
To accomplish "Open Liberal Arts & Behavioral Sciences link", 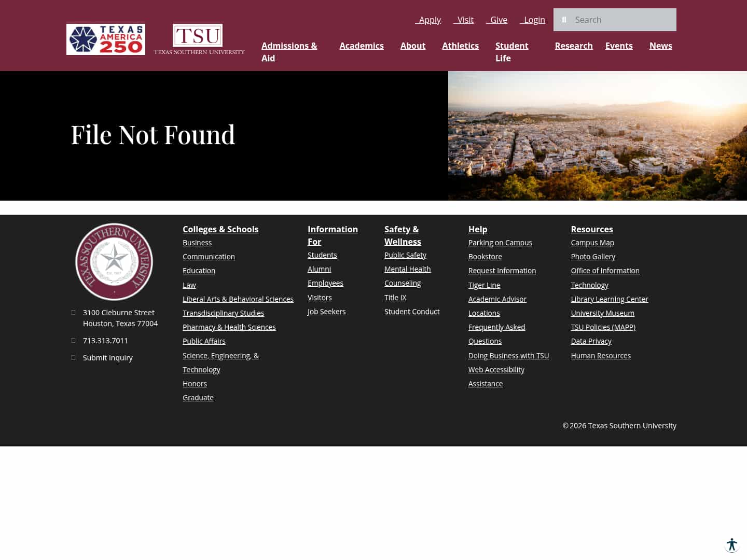I will pyautogui.click(x=238, y=299).
